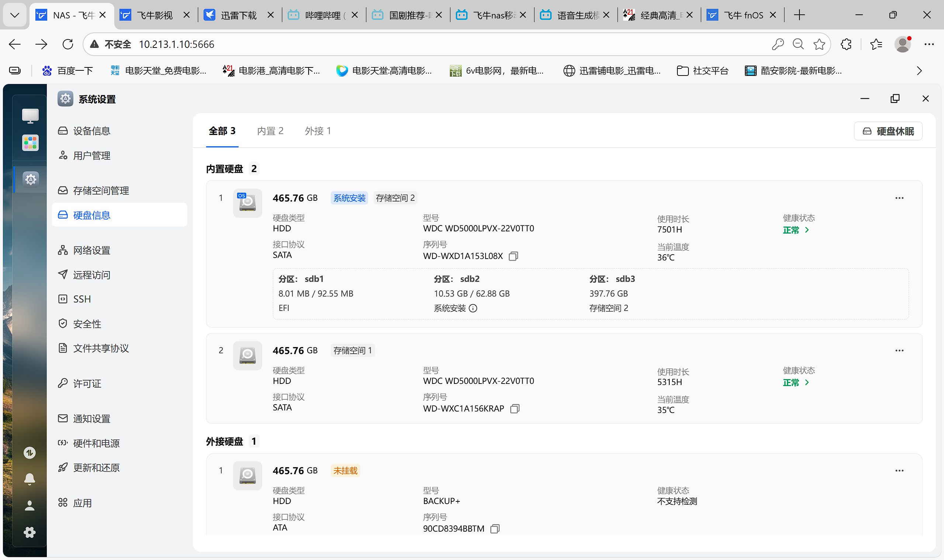Open the browser extensions icon
The height and width of the screenshot is (560, 944).
coord(846,44)
